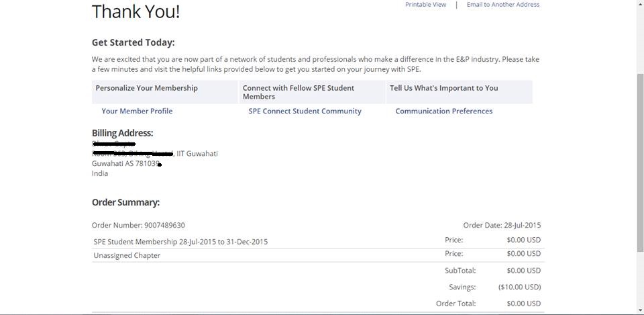Image resolution: width=644 pixels, height=315 pixels.
Task: Click the Unassigned Chapter order row
Action: tap(127, 255)
